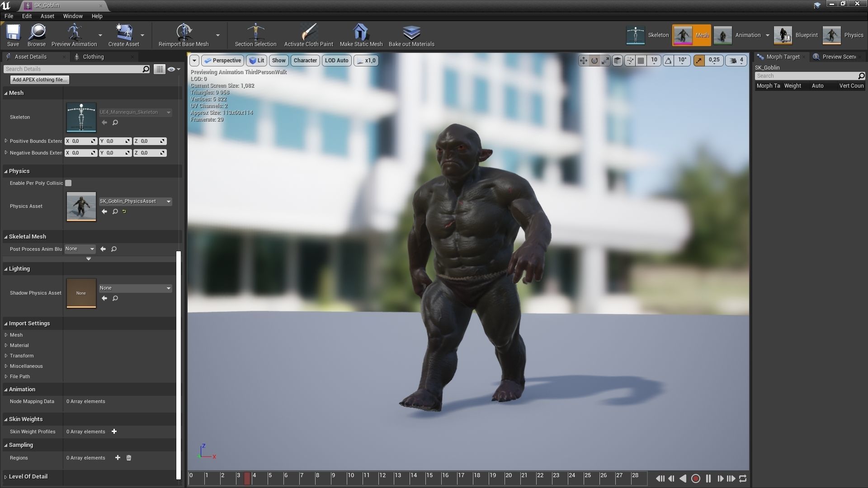
Task: Use selected asset arrow for Physics Asset
Action: tap(104, 211)
